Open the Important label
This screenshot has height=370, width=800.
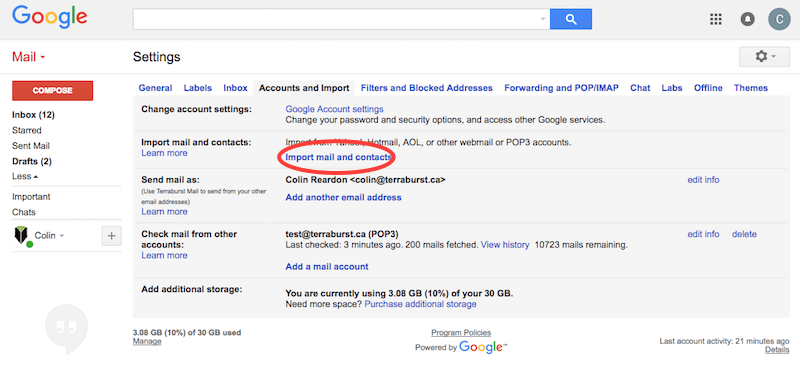coord(31,196)
